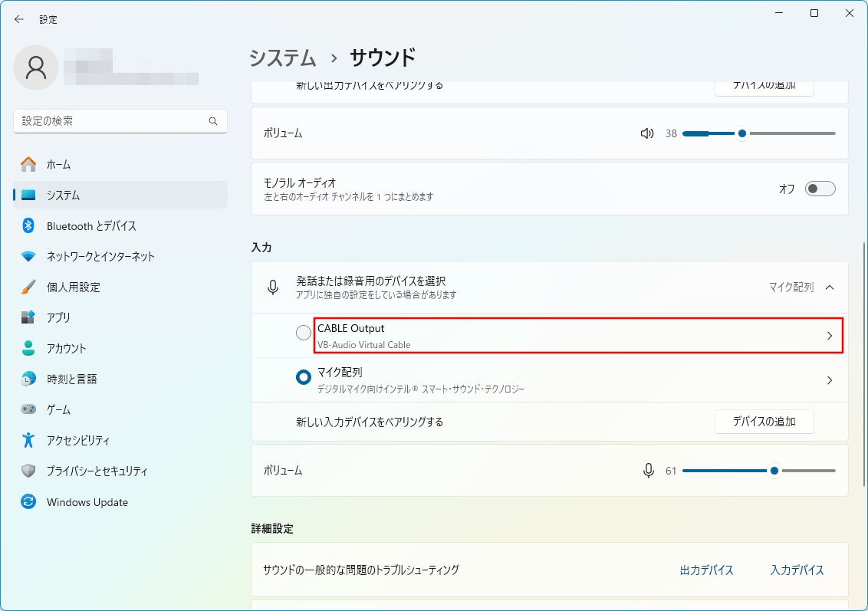Click the モノラル オーディオ label
This screenshot has height=611, width=868.
tap(300, 182)
